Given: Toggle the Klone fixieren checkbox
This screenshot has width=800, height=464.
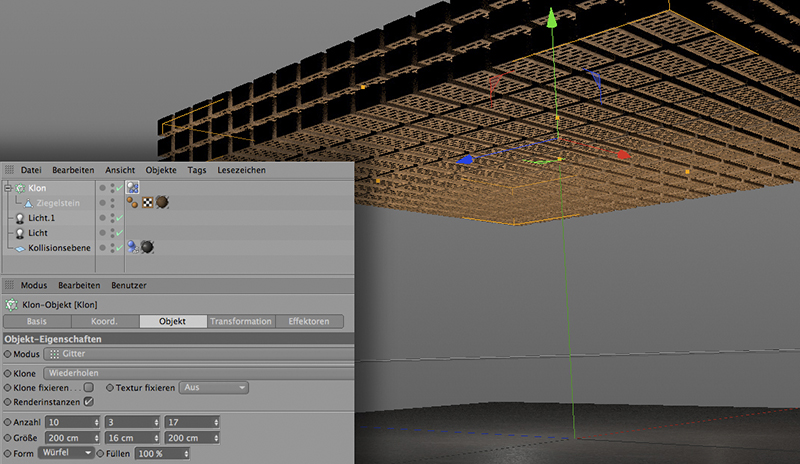Looking at the screenshot, I should (x=88, y=387).
